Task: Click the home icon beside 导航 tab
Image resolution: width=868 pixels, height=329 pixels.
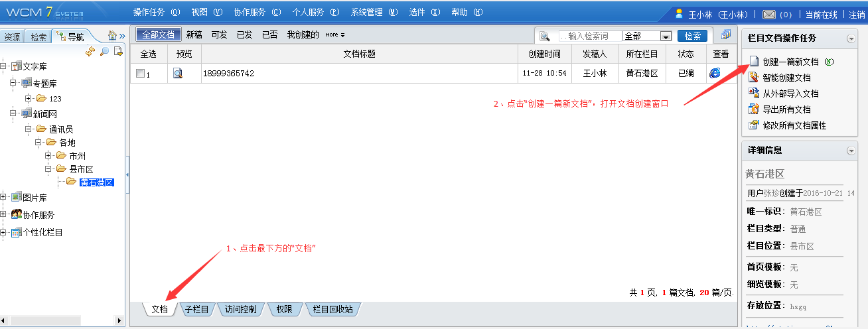Action: tap(112, 36)
